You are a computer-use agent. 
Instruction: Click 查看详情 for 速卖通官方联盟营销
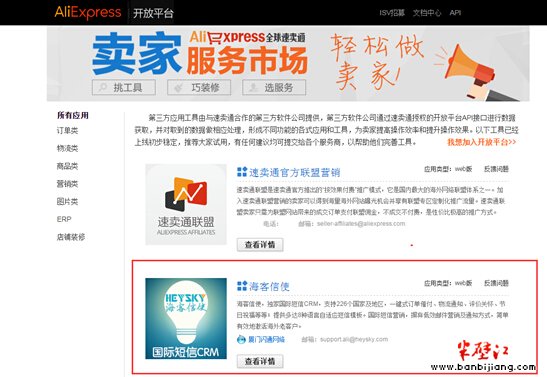tap(260, 244)
